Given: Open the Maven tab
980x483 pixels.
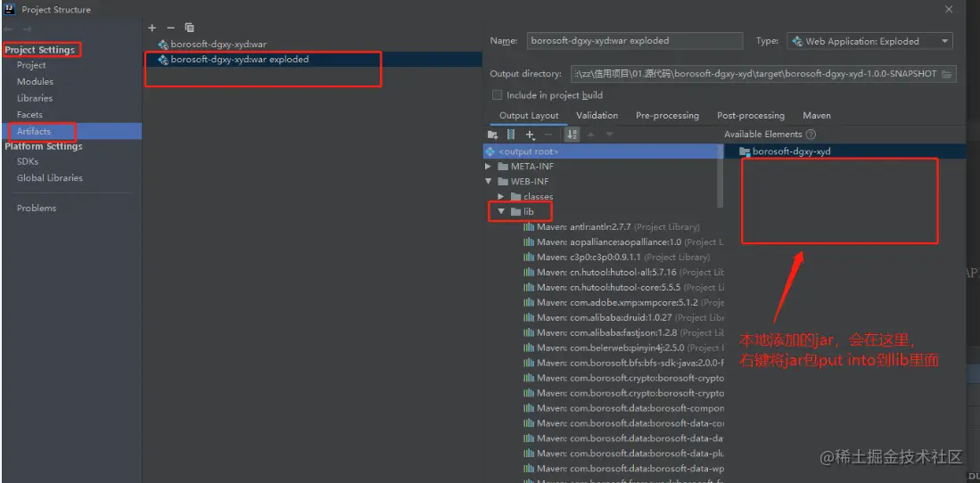Looking at the screenshot, I should 816,116.
